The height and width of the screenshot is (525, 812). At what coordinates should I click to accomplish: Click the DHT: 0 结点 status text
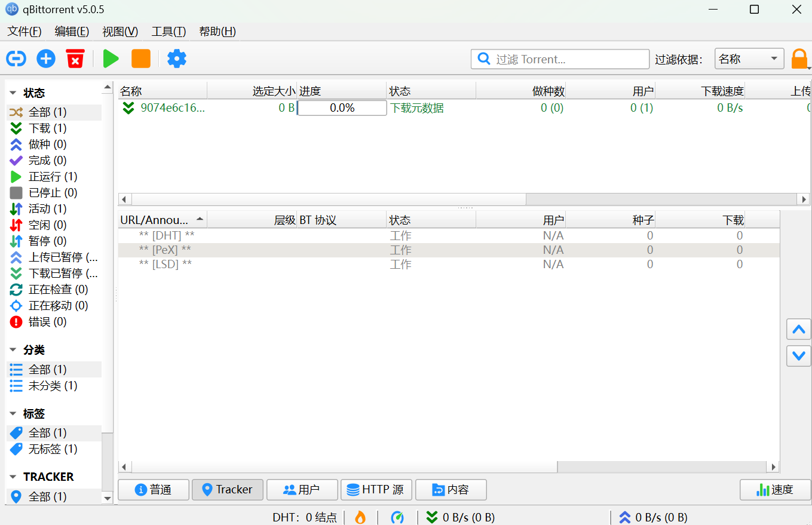pos(305,518)
